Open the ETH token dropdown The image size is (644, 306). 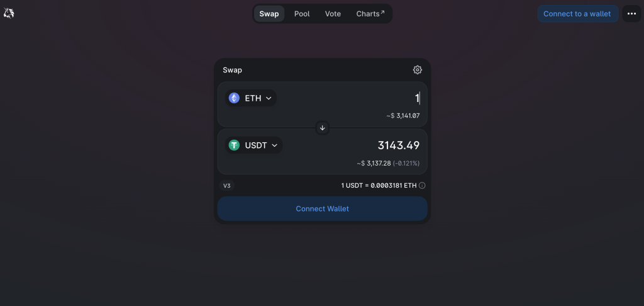click(x=250, y=98)
